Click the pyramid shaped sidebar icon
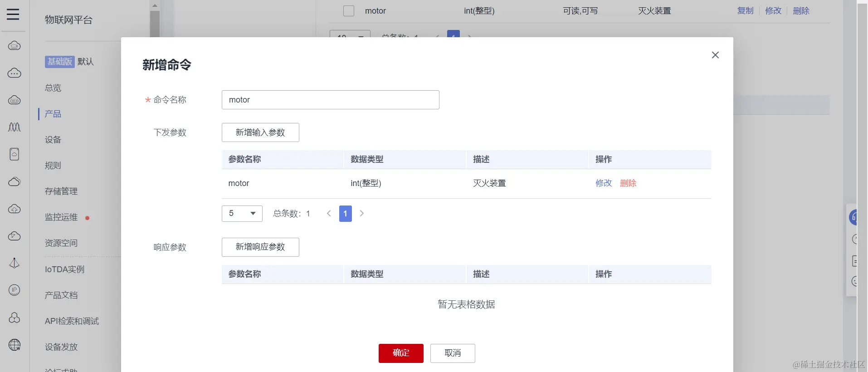This screenshot has width=868, height=372. (x=15, y=263)
